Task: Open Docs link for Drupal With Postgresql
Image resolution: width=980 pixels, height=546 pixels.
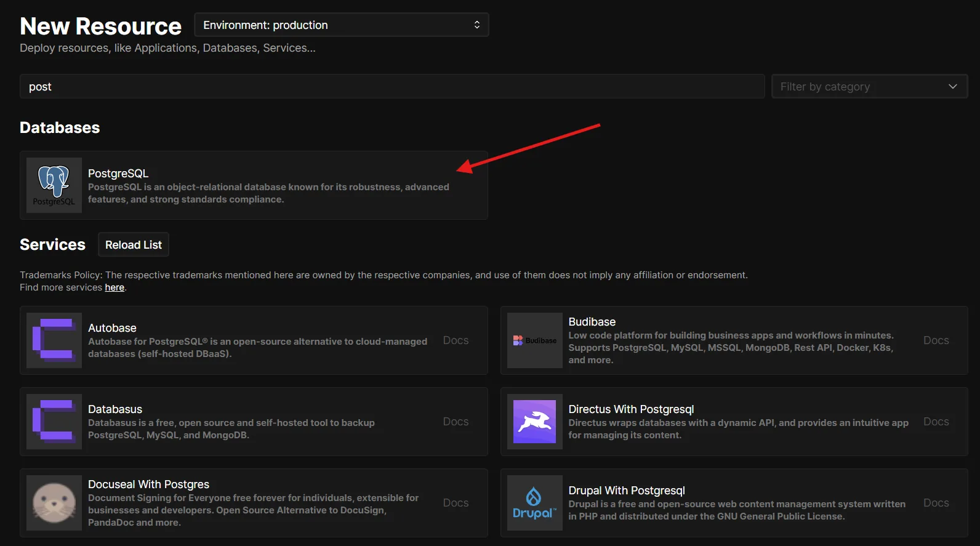Action: click(x=936, y=503)
